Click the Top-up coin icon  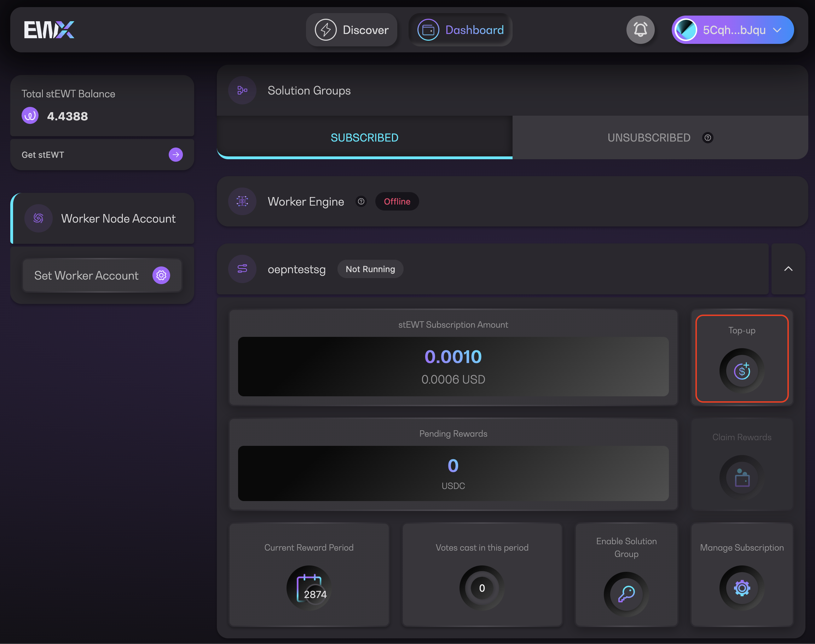(x=741, y=371)
